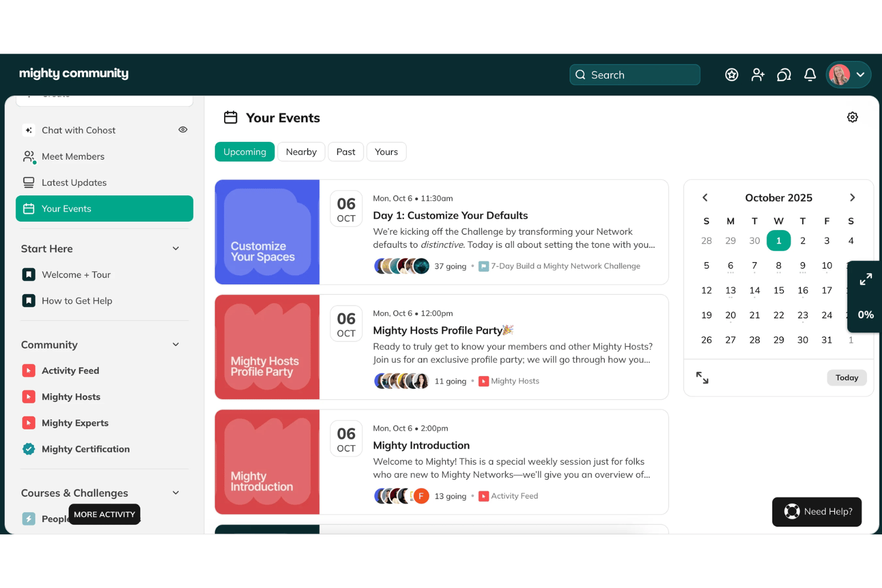Click the Meet Members people icon
882x588 pixels.
29,157
